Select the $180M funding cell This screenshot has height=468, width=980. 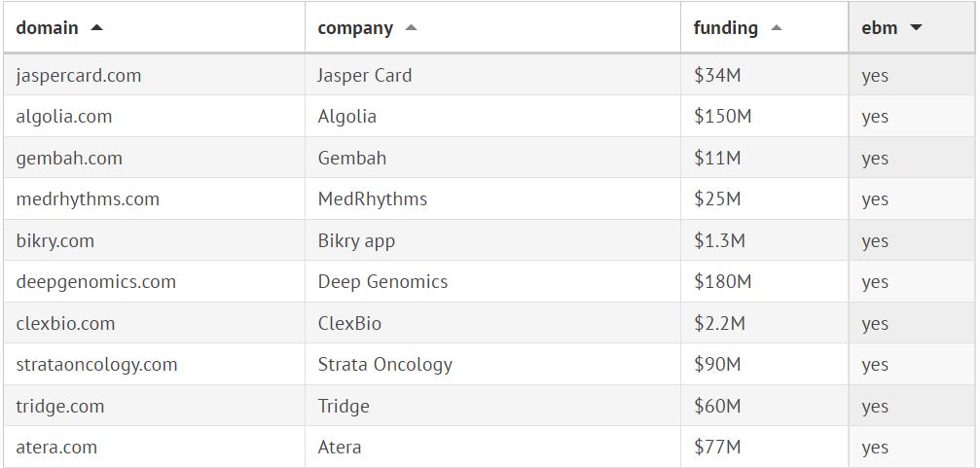pos(723,282)
